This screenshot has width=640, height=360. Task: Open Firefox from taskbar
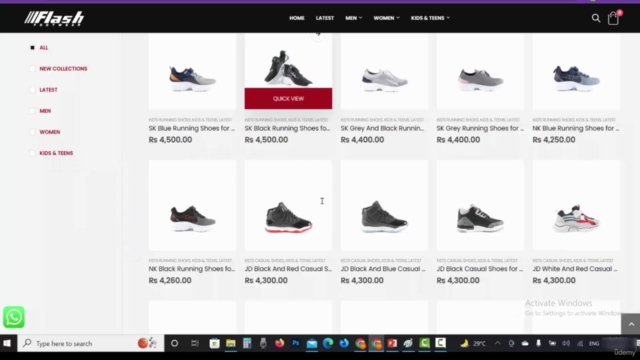coord(280,343)
